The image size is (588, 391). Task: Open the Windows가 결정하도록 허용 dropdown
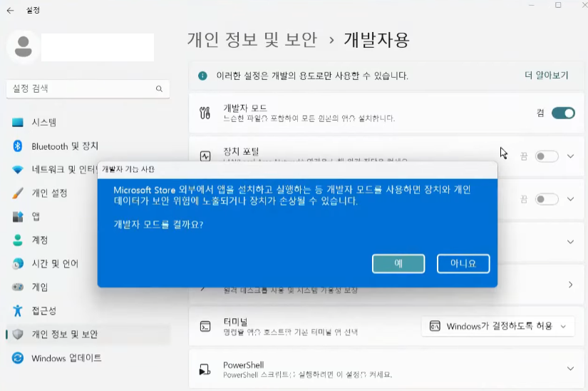pyautogui.click(x=498, y=327)
